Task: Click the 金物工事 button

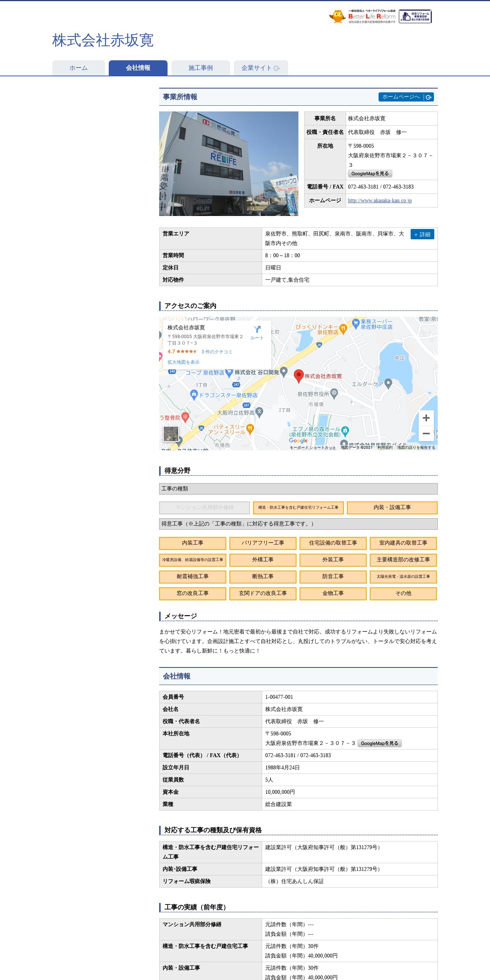Action: tap(333, 593)
